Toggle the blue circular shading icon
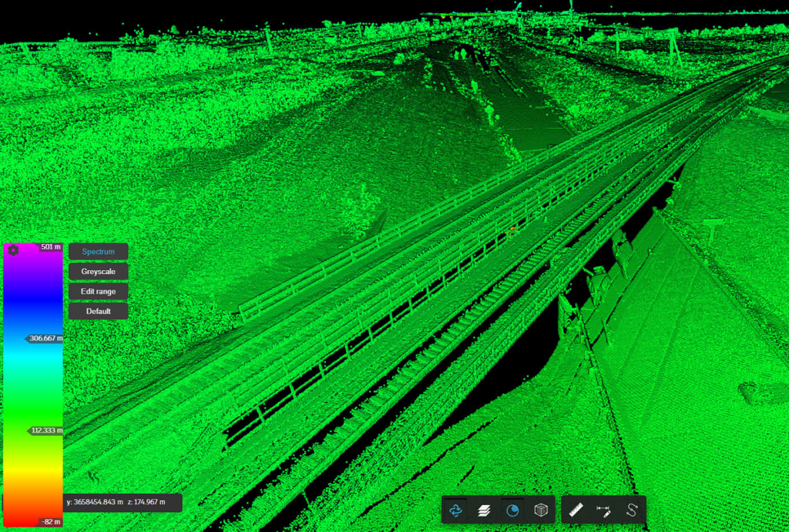This screenshot has width=789, height=532. (x=512, y=510)
